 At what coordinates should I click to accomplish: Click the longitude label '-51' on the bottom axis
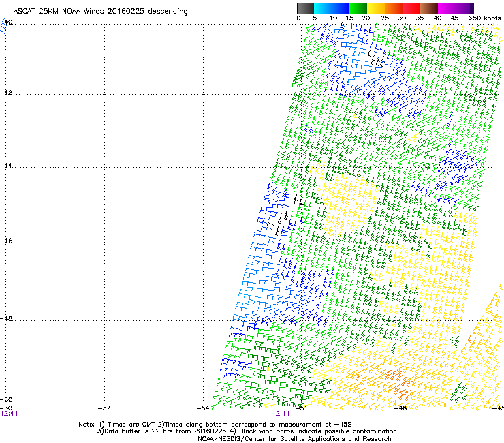[x=301, y=408]
